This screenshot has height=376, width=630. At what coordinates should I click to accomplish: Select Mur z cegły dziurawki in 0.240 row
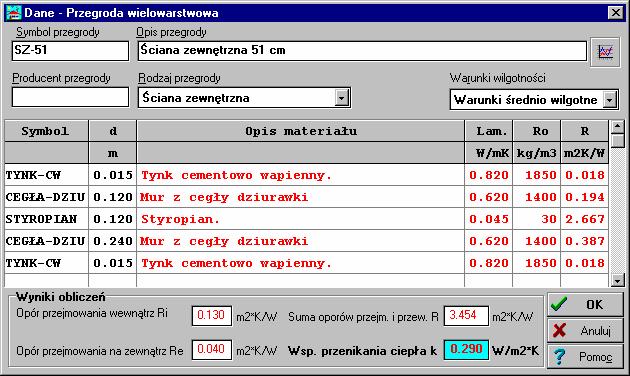coord(301,241)
